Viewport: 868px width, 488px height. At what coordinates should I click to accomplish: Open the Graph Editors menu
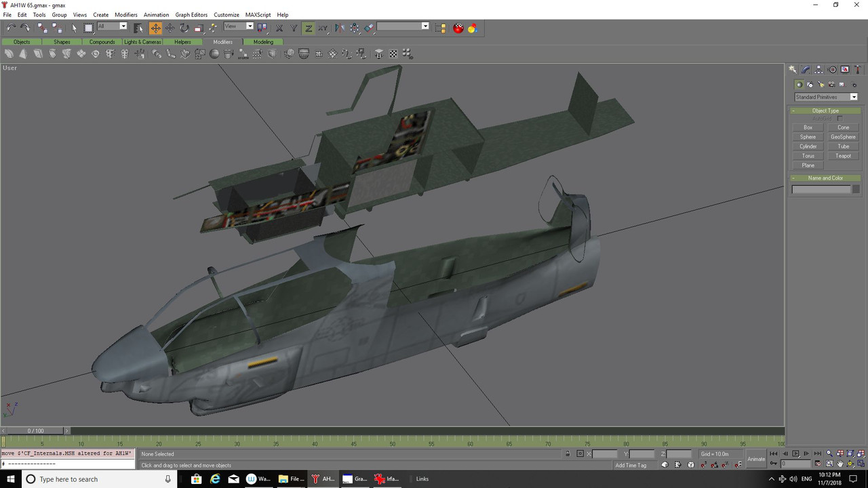[x=191, y=15]
